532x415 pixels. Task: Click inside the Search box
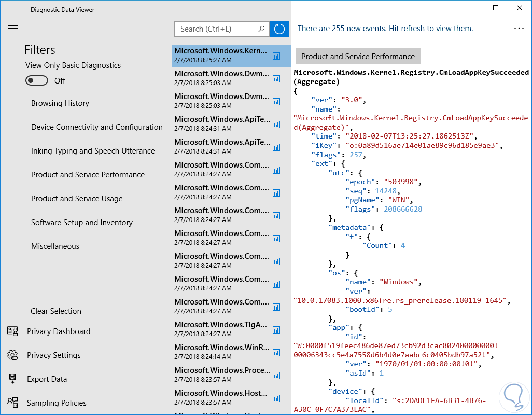pos(218,29)
